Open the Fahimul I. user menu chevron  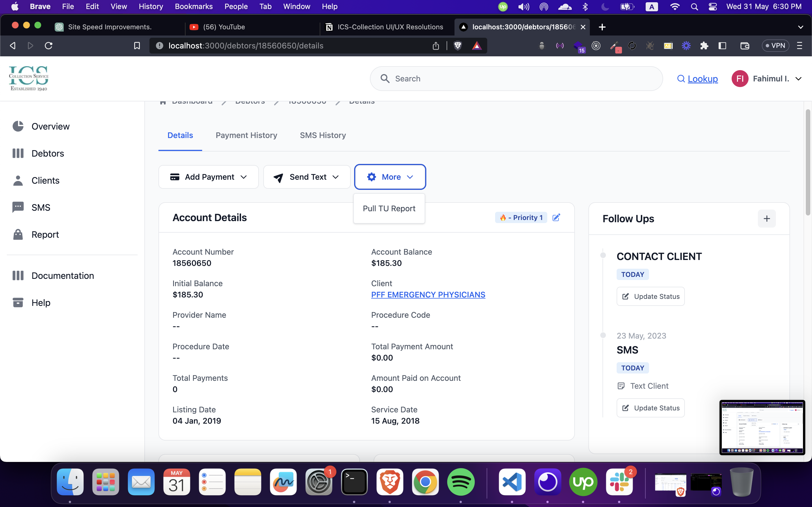pyautogui.click(x=798, y=79)
